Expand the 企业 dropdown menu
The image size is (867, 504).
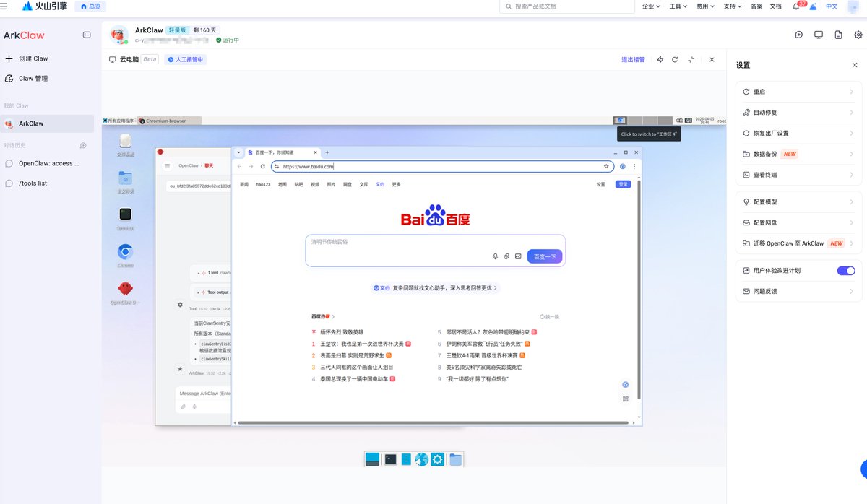click(651, 6)
